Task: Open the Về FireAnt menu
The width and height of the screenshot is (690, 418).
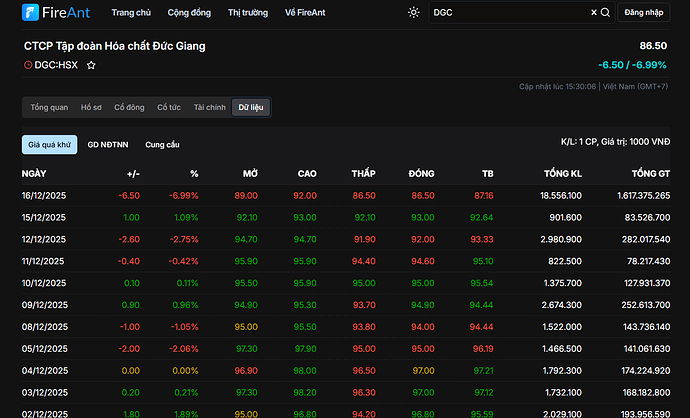Action: [304, 13]
